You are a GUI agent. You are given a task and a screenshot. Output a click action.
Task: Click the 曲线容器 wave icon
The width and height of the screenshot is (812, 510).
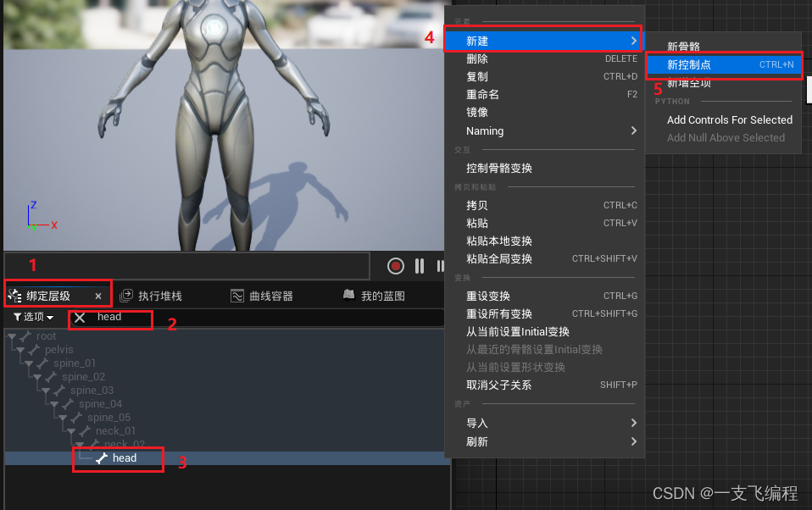237,295
